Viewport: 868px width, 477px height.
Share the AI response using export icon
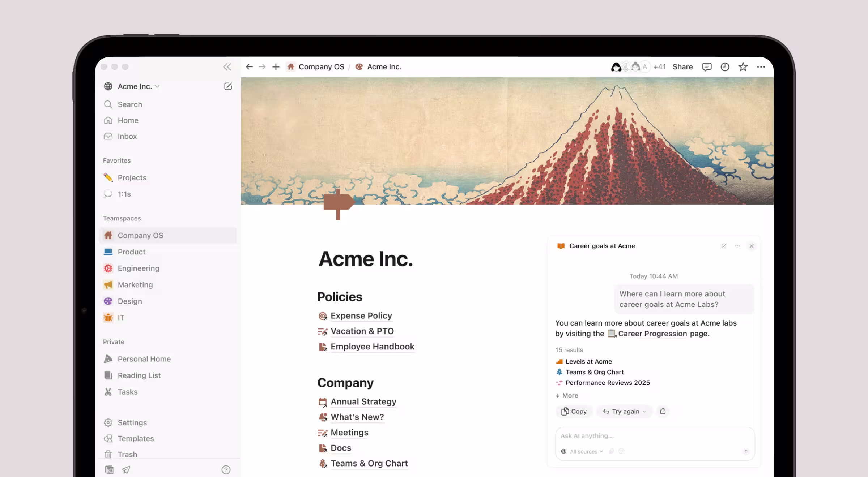point(663,411)
